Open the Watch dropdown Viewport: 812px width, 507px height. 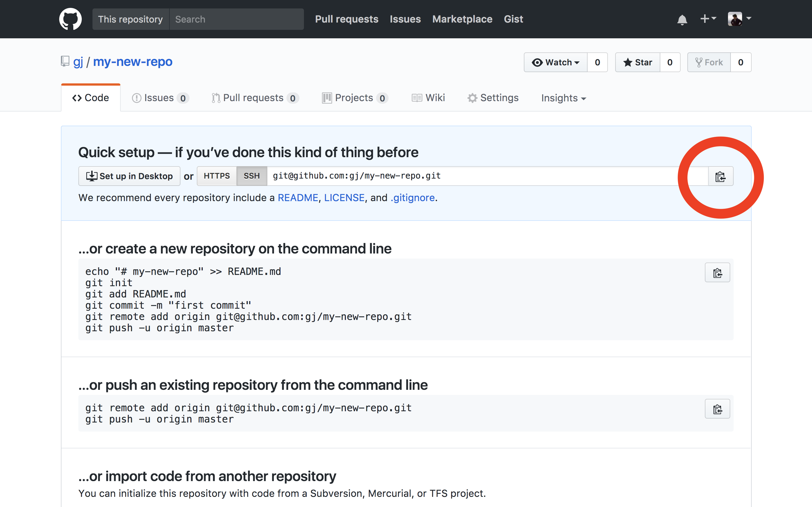[x=577, y=62]
